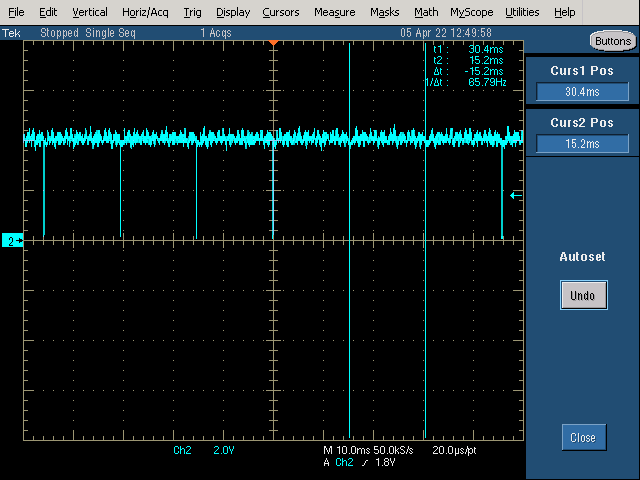
Task: Click the trigger level arrow on right edge
Action: tap(516, 196)
